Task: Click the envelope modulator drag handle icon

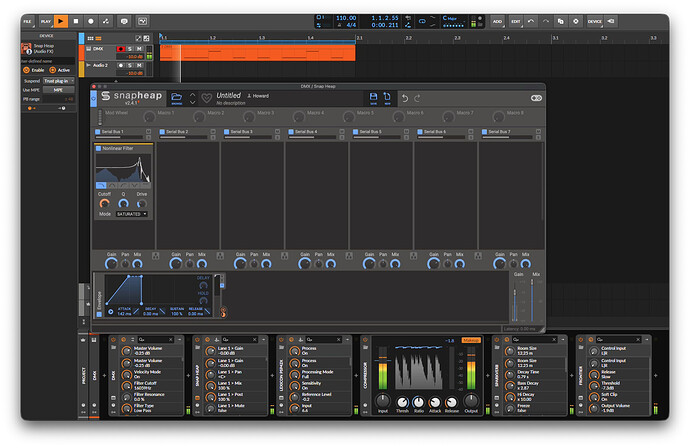Action: pyautogui.click(x=223, y=312)
